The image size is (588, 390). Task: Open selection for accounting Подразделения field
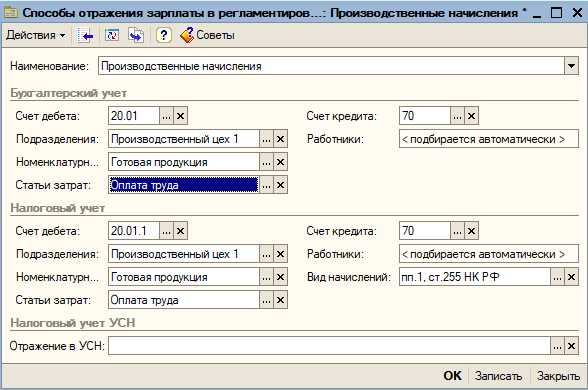pyautogui.click(x=266, y=139)
